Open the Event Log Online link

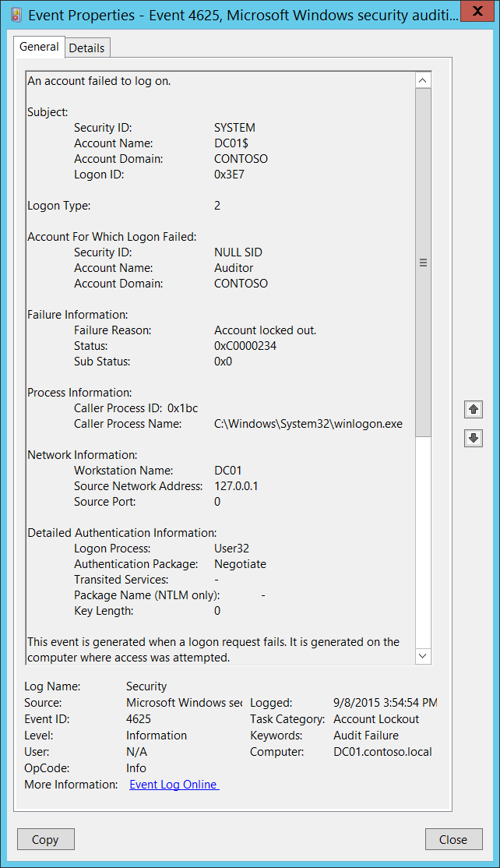[x=174, y=785]
